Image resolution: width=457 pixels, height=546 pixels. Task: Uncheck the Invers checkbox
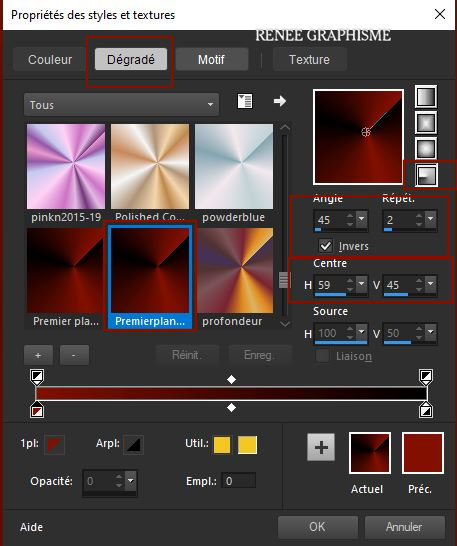tap(326, 246)
